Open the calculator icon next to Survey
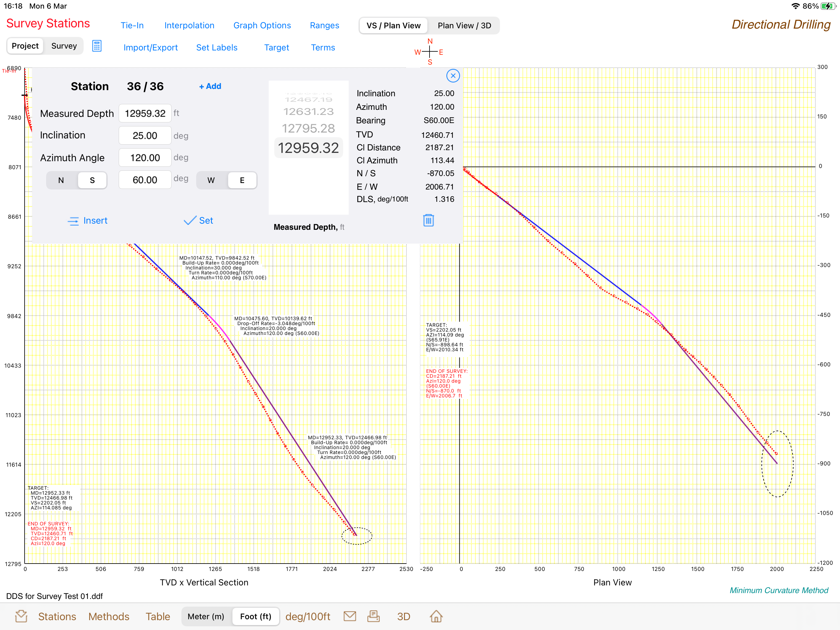Viewport: 840px width, 630px height. (97, 46)
